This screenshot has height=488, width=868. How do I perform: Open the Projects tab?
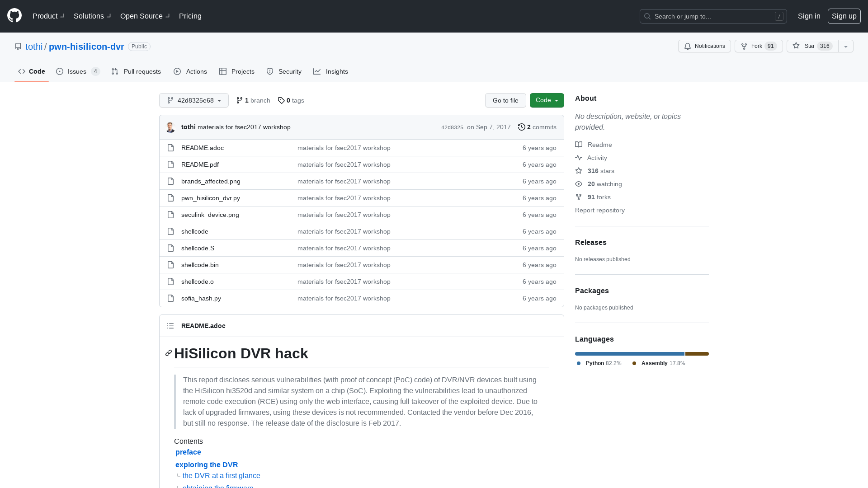click(x=237, y=71)
